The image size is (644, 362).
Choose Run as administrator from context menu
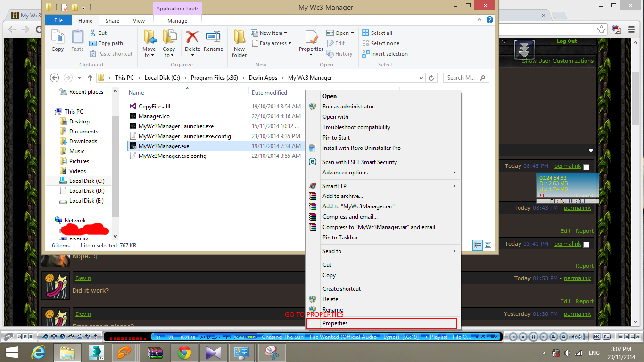383,107
